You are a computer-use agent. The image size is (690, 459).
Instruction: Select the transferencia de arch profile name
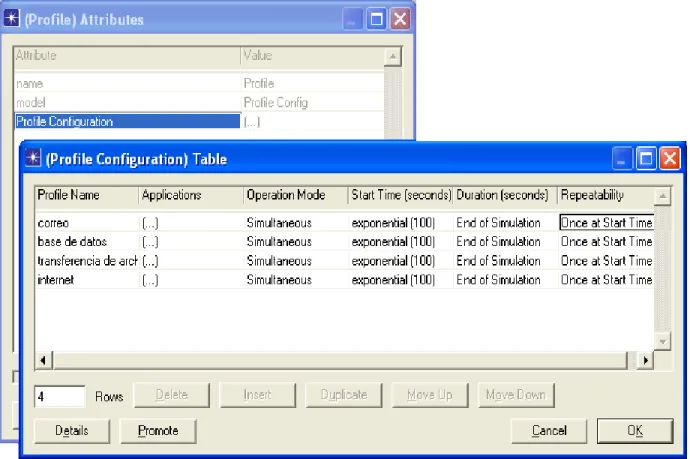tap(87, 261)
